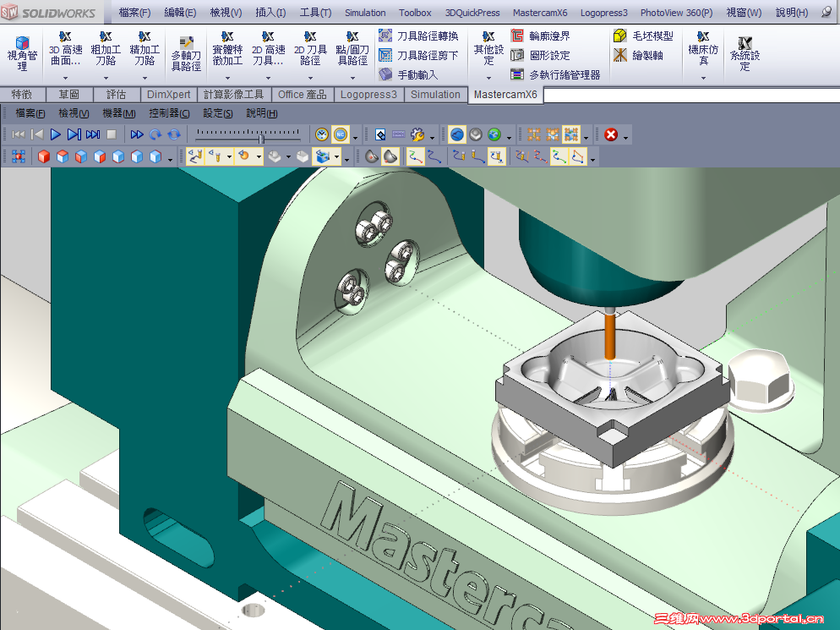Open 多執行緒管理器 multi-thread manager
840x630 pixels.
(x=555, y=74)
